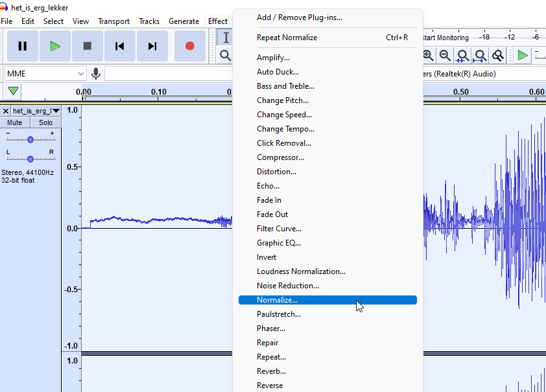This screenshot has height=392, width=546.
Task: Open the File menu
Action: (x=6, y=21)
